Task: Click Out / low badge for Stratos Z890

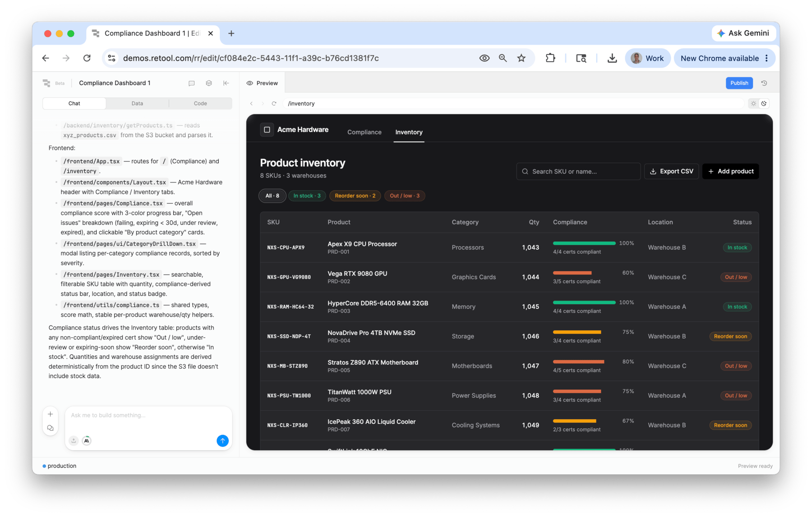Action: 736,366
